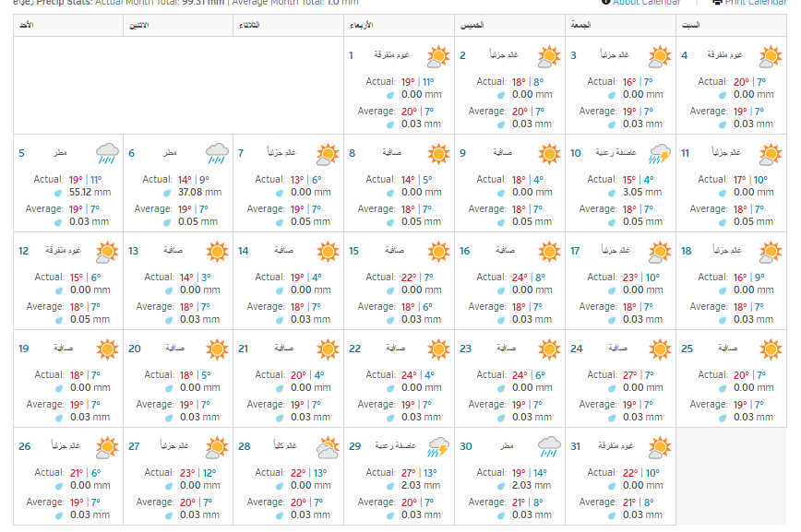Click the day number 22

354,349
